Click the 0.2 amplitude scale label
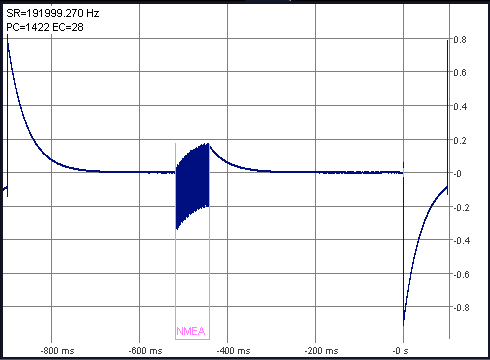The image size is (490, 360). [x=460, y=140]
